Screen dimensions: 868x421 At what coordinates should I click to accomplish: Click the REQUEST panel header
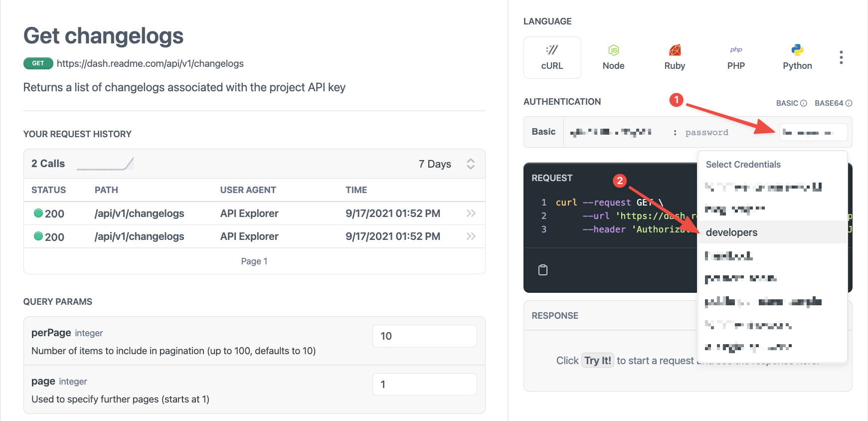[x=552, y=178]
